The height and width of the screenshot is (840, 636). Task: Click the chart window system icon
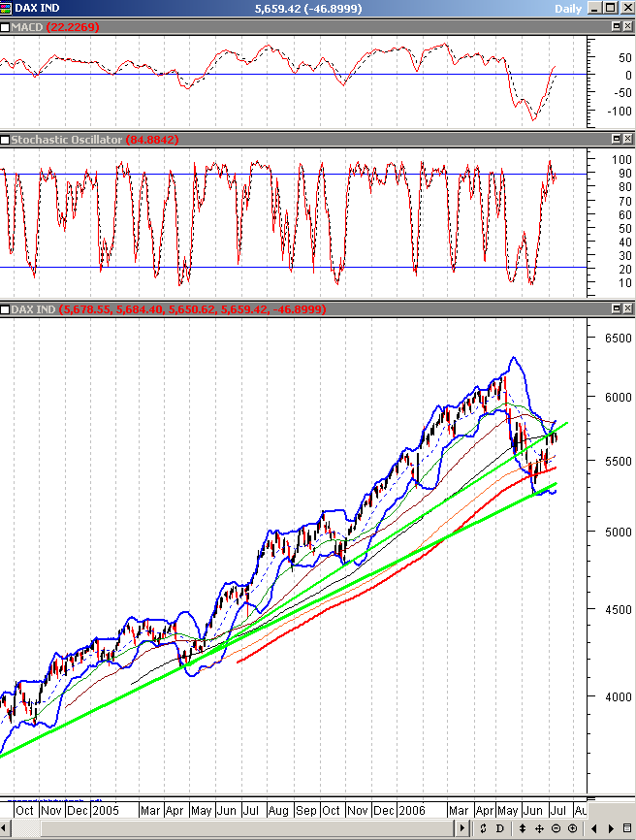(x=6, y=8)
